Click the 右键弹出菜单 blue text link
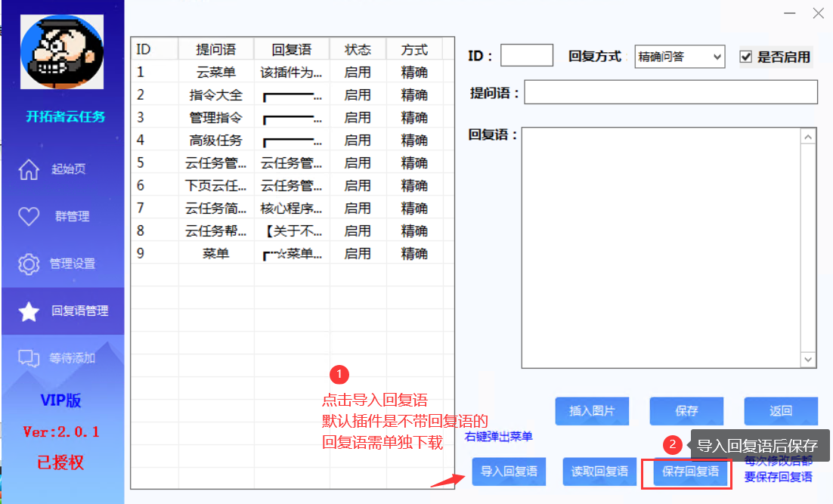The height and width of the screenshot is (504, 833). (x=499, y=437)
